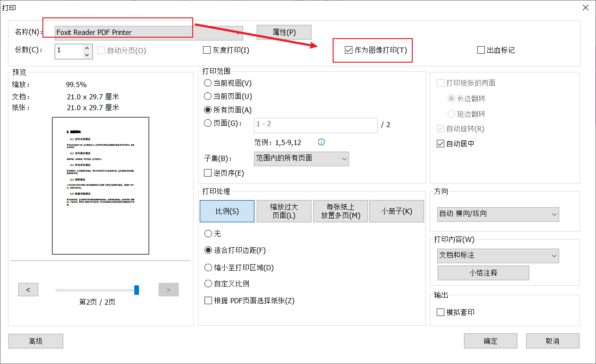The width and height of the screenshot is (596, 364).
Task: Go to previous page in preview
Action: click(x=28, y=290)
